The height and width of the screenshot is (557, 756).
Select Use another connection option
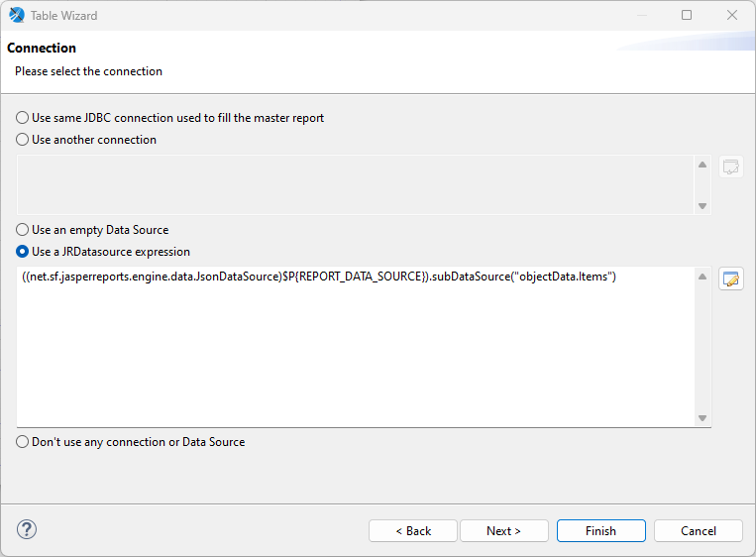point(23,140)
